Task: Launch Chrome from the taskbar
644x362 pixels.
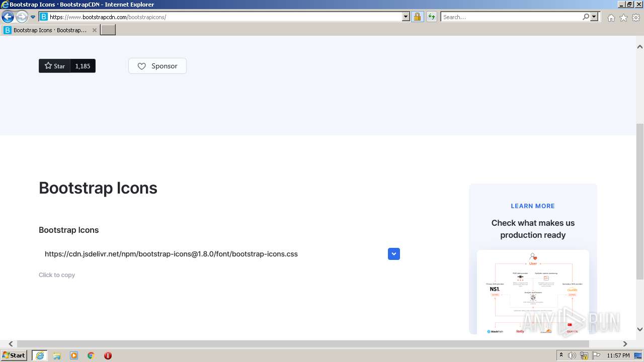Action: click(91, 355)
